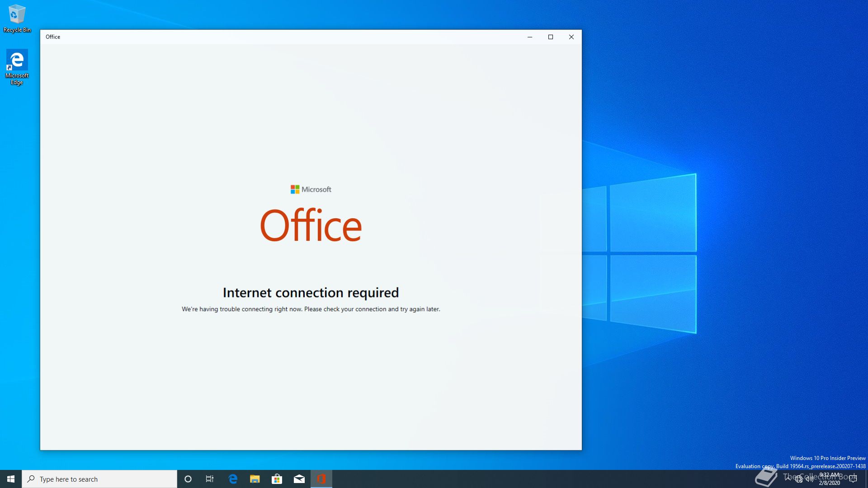Select the Recycle Bin desktop icon
This screenshot has width=868, height=488.
click(17, 18)
